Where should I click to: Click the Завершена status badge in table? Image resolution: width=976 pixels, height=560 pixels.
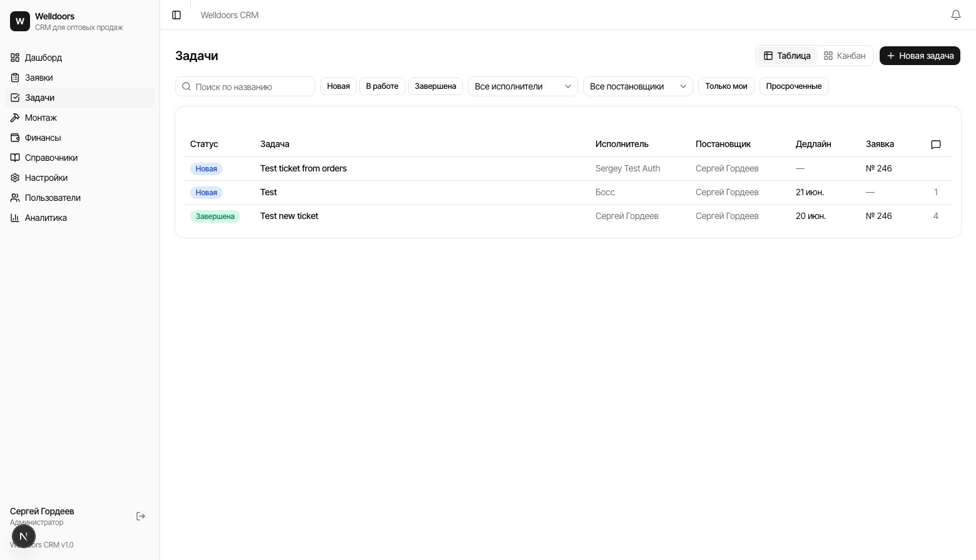[215, 216]
